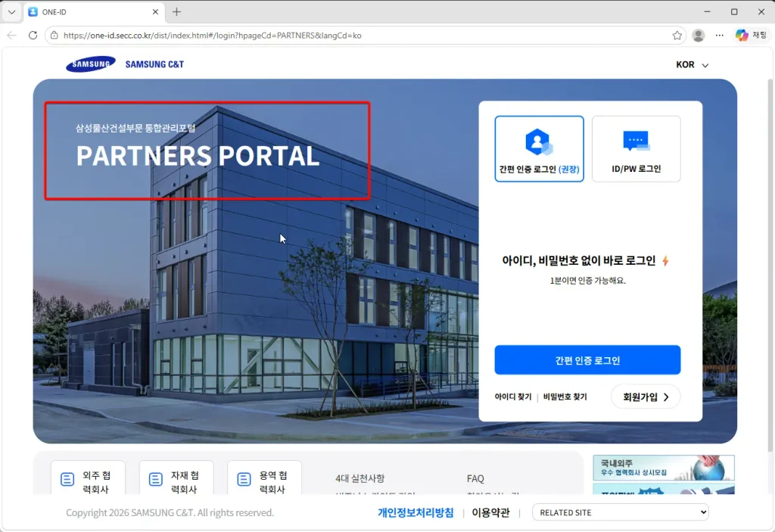Image resolution: width=775 pixels, height=532 pixels.
Task: Click the 자재 협력회사 document icon
Action: (x=156, y=479)
